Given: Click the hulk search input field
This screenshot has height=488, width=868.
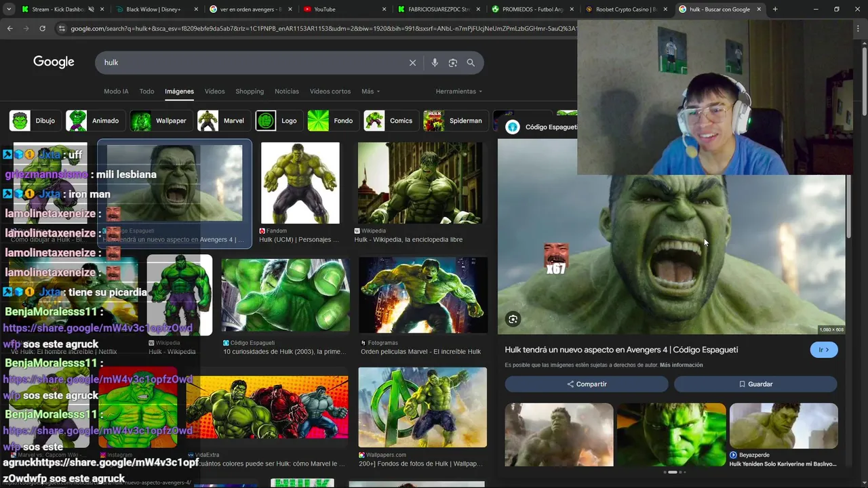Looking at the screenshot, I should (251, 62).
